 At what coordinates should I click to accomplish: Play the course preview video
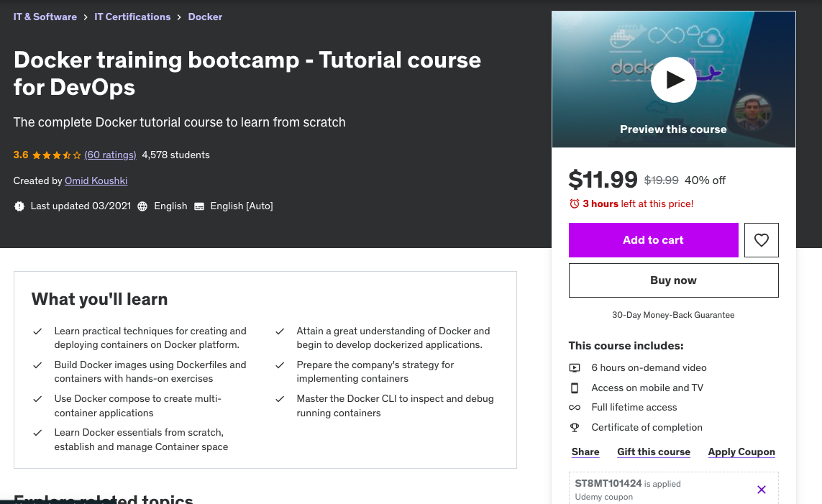[673, 80]
